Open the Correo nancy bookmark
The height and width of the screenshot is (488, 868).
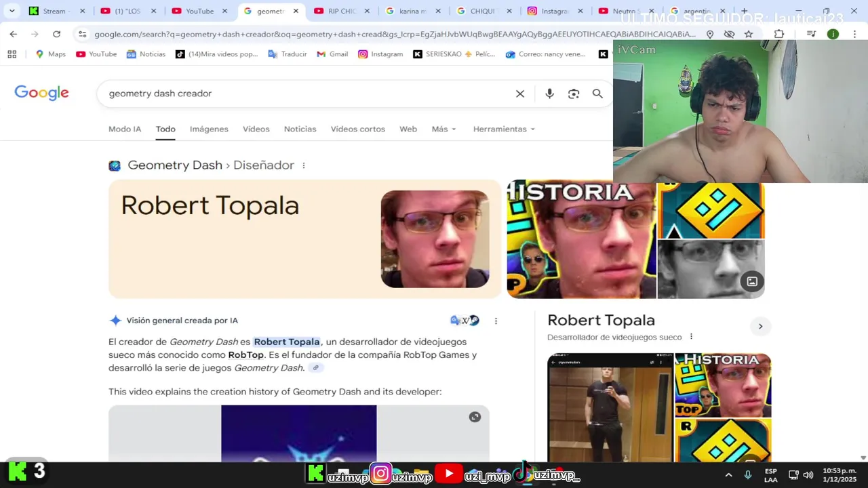(545, 54)
